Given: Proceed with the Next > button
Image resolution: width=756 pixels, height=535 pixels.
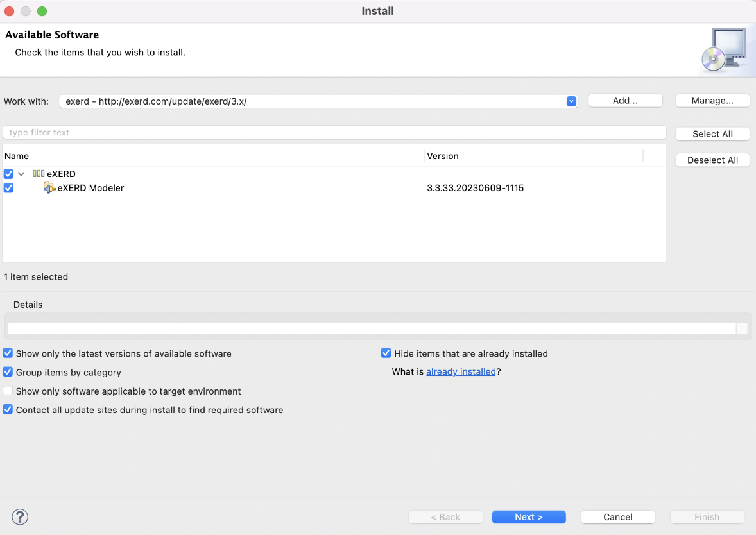Looking at the screenshot, I should 529,516.
